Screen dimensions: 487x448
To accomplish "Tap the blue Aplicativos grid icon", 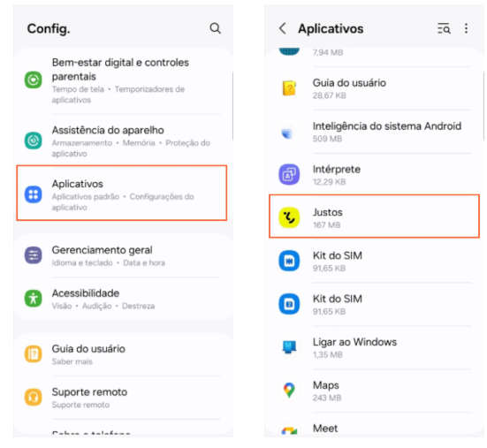I will pos(34,194).
